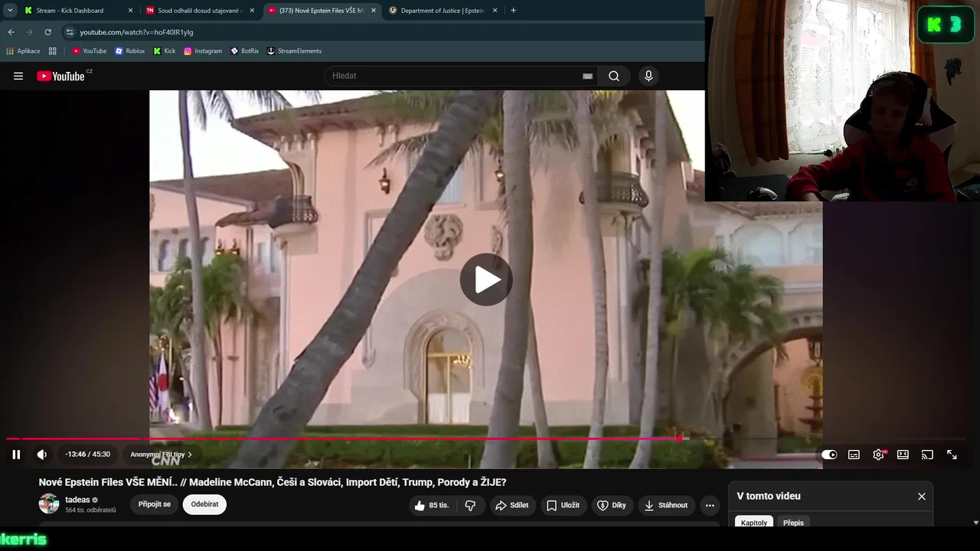Open the YouTube guide hamburger menu
This screenshot has width=980, height=551.
(18, 76)
